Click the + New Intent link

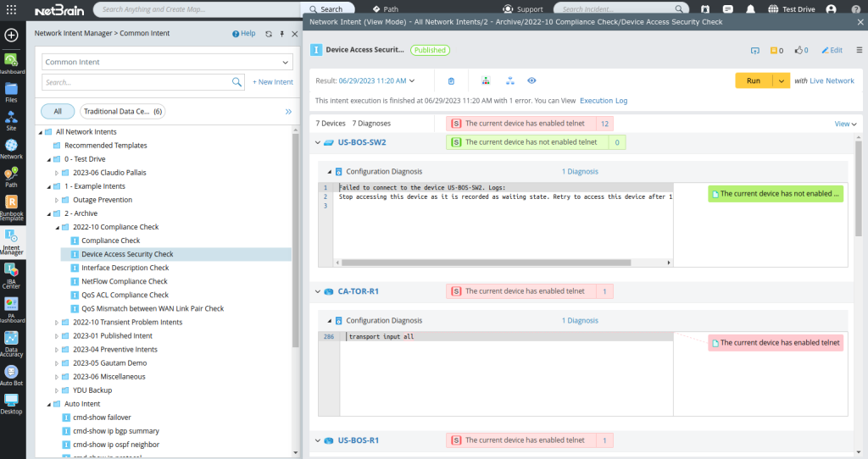click(x=273, y=82)
